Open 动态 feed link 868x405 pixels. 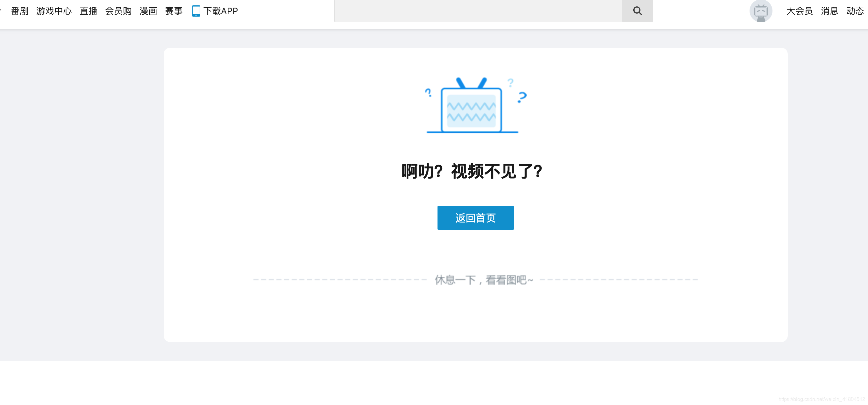[x=855, y=11]
